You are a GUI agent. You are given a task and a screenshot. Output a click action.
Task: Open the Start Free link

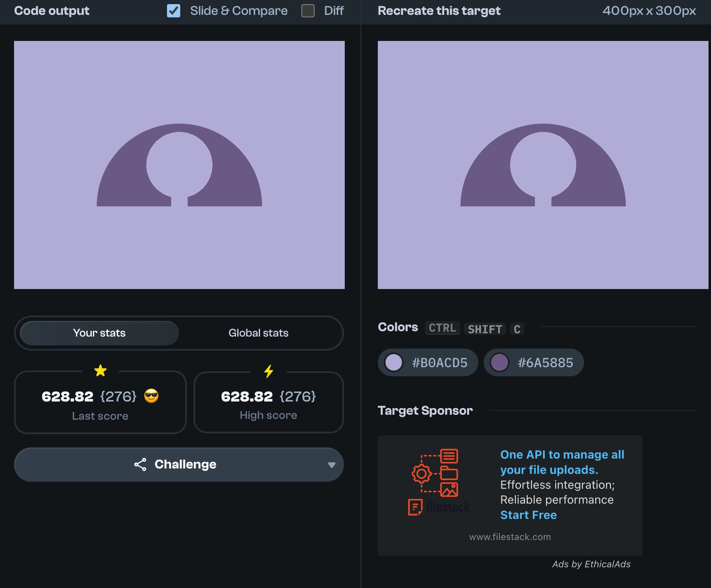[x=528, y=515]
